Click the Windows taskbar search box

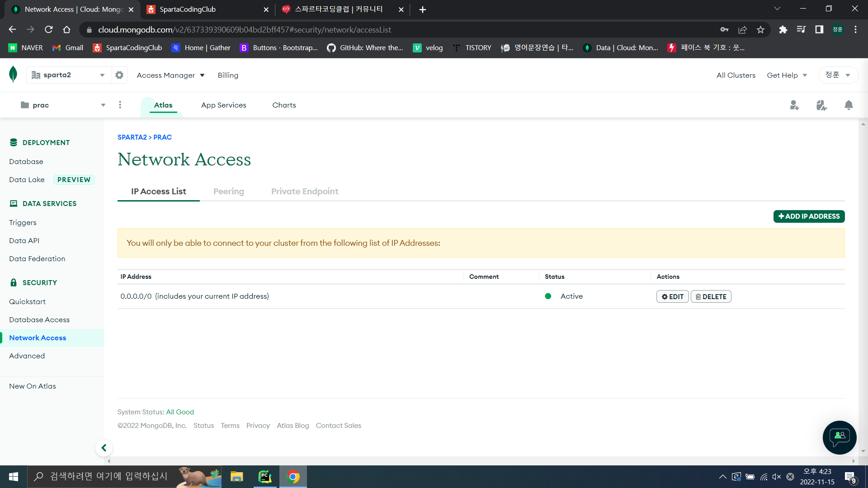pos(124,477)
